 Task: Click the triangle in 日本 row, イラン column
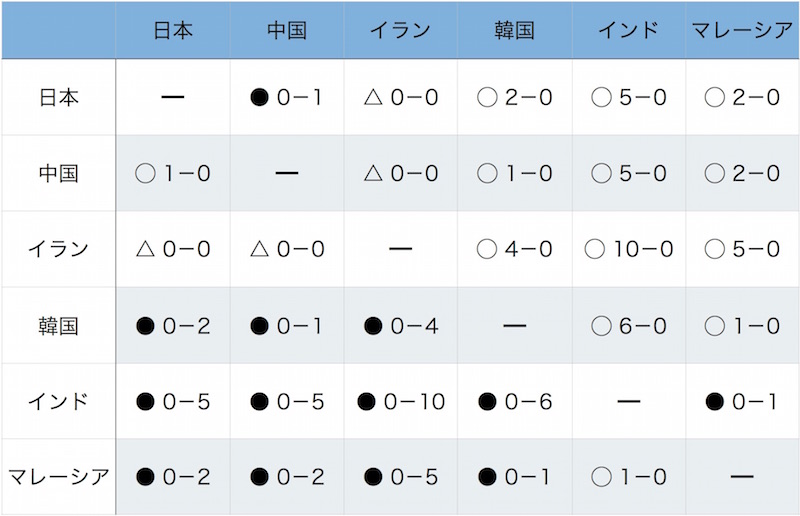[x=373, y=98]
